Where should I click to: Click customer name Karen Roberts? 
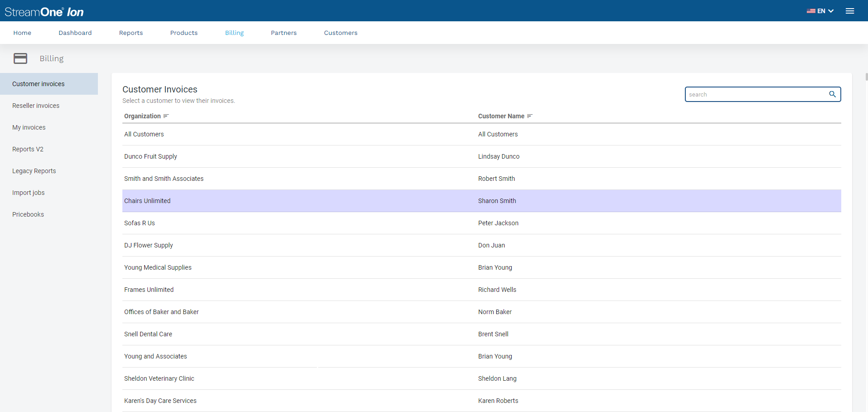(x=498, y=401)
